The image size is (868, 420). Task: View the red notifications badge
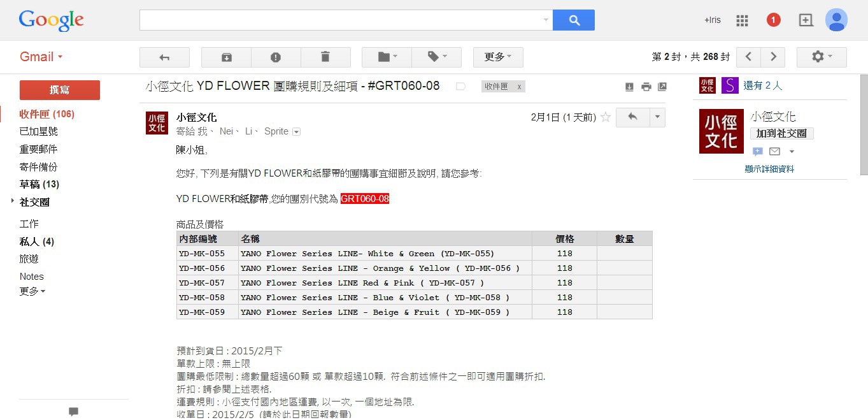[x=773, y=20]
